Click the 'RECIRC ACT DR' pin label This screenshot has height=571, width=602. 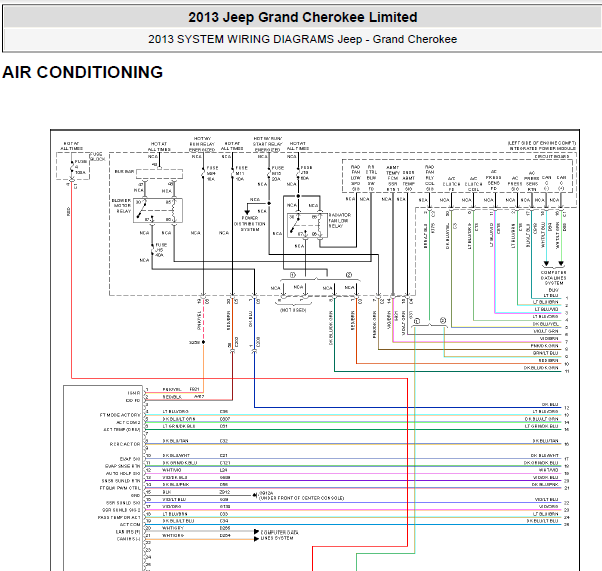[125, 444]
